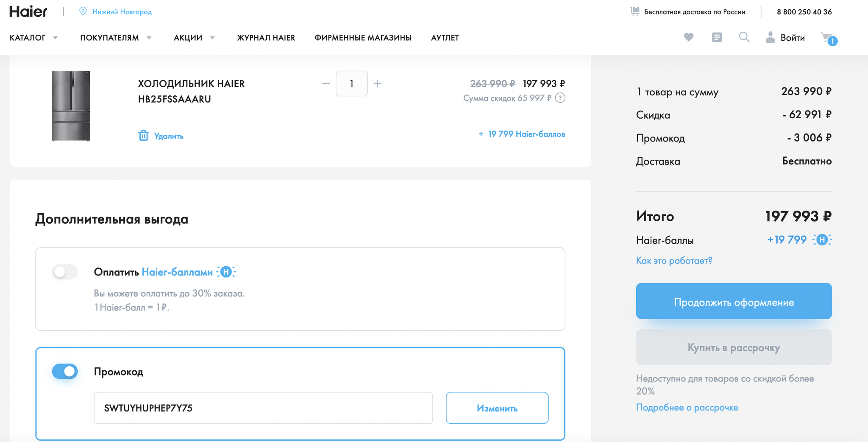This screenshot has height=442, width=868.
Task: Click the Удалить link
Action: point(169,136)
